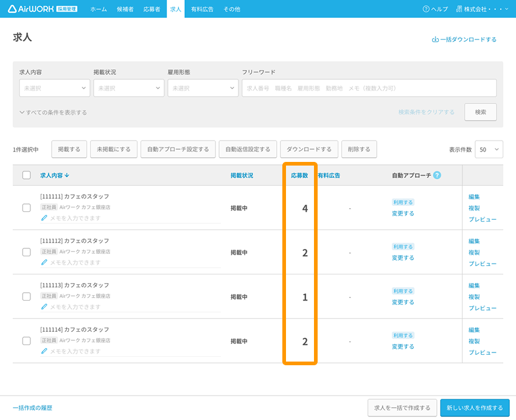Click 変更する for job 111112
The width and height of the screenshot is (516, 420).
coord(403,257)
